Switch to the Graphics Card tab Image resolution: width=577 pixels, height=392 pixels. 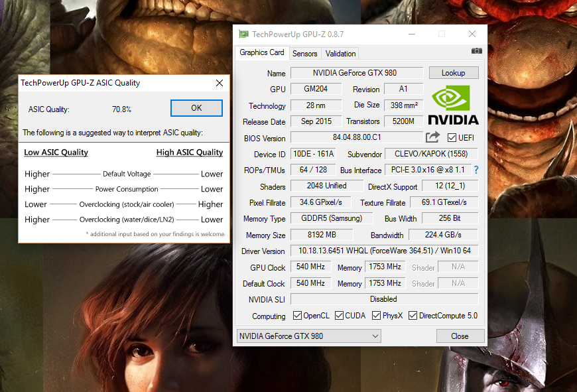(262, 52)
